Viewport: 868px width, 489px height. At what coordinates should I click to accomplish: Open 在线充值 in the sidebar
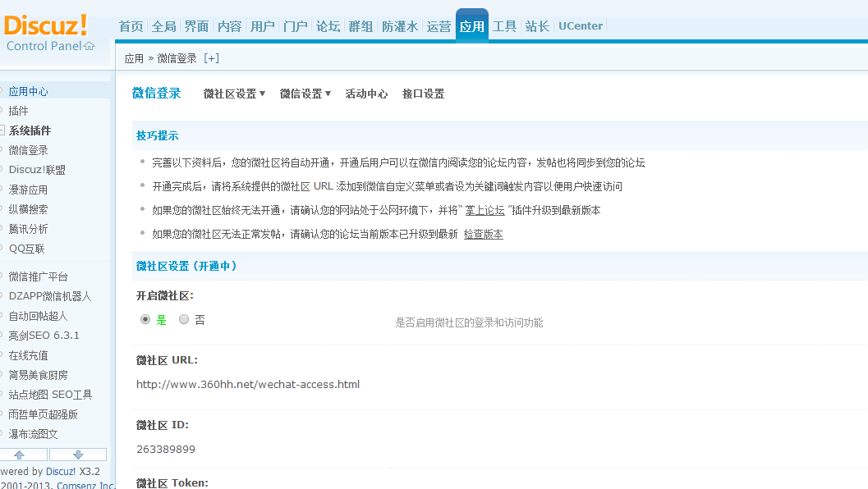28,355
